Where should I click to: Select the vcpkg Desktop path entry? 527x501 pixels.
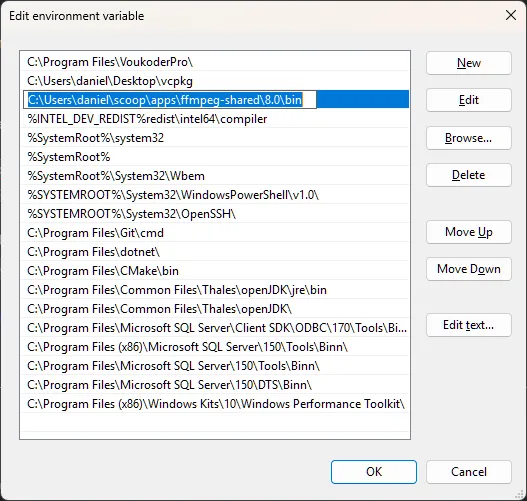point(215,81)
